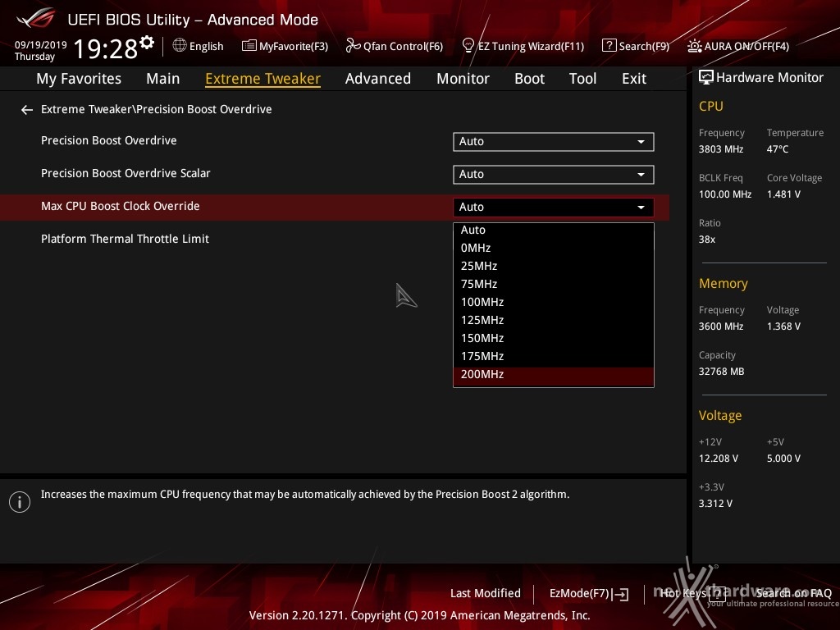Open the Precision Boost Overdrive Scalar dropdown
Viewport: 840px width, 630px height.
point(554,175)
